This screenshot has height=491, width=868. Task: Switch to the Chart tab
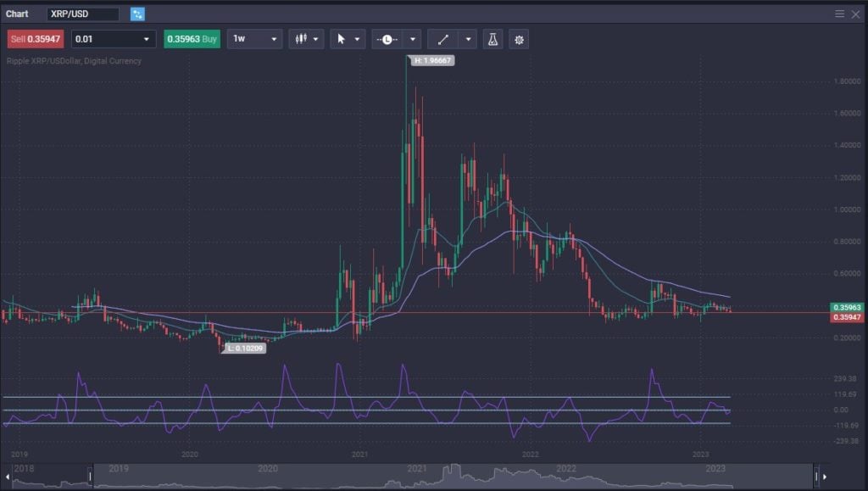17,13
